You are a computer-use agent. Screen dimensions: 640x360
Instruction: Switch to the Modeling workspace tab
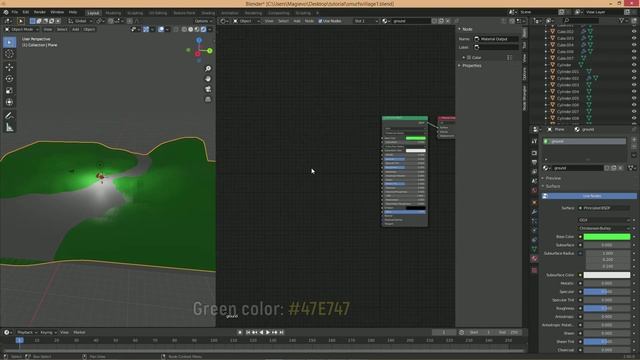coord(113,13)
